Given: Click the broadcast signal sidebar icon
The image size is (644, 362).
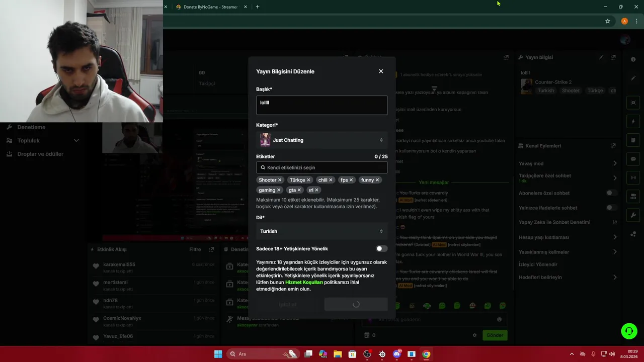Looking at the screenshot, I should [633, 177].
